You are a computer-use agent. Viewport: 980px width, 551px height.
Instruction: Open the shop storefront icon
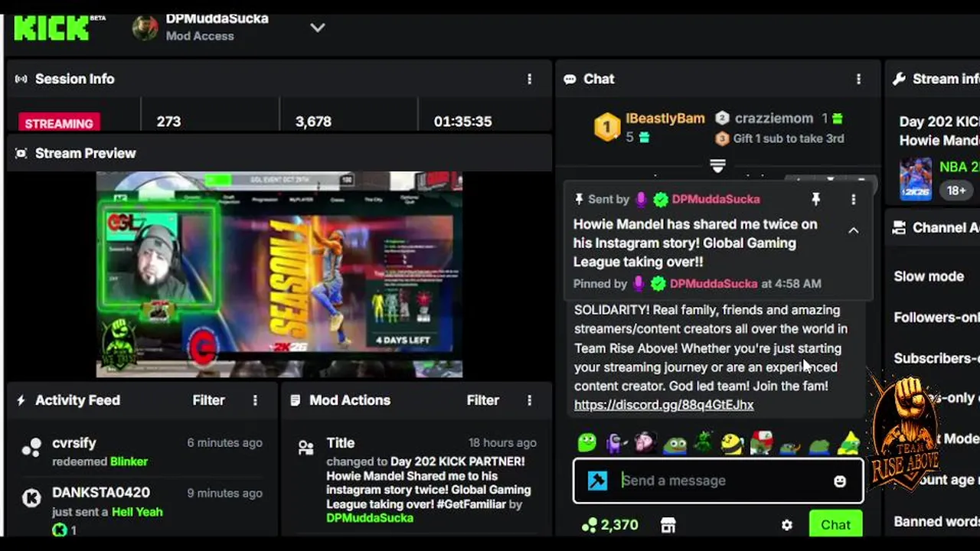coord(668,525)
